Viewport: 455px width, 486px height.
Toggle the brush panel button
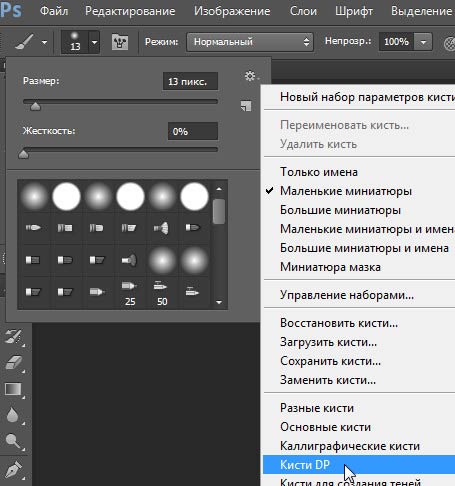tap(120, 42)
